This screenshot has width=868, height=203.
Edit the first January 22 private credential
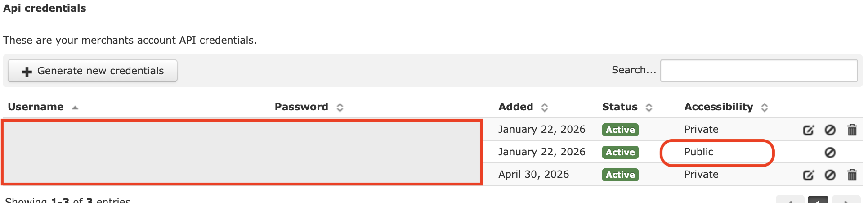808,130
